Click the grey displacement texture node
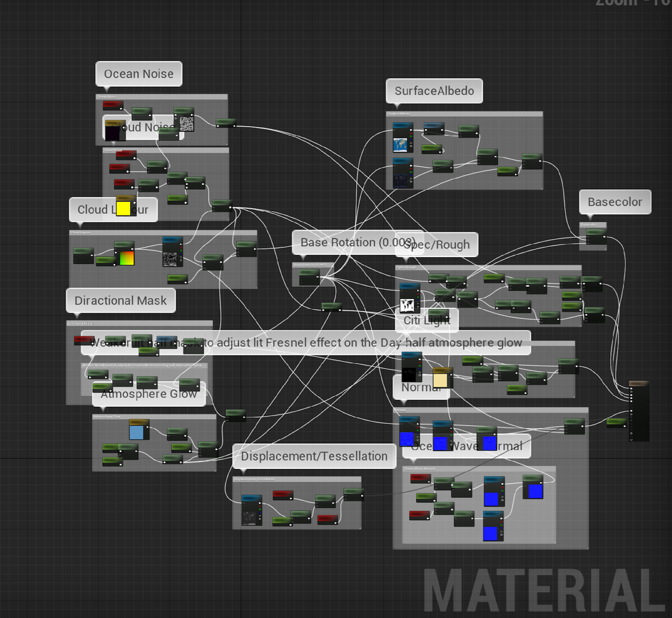Viewport: 672px width, 618px height. [x=252, y=511]
